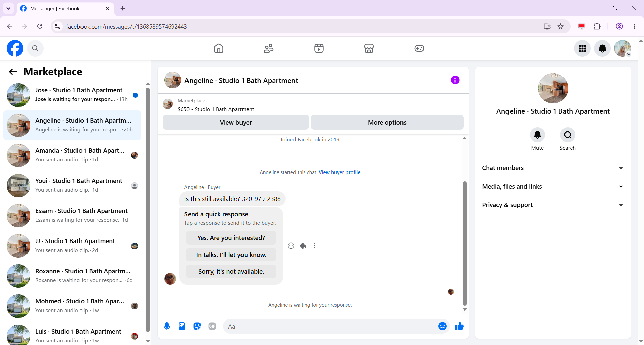Open the Facebook home logo
The width and height of the screenshot is (644, 345).
[15, 48]
